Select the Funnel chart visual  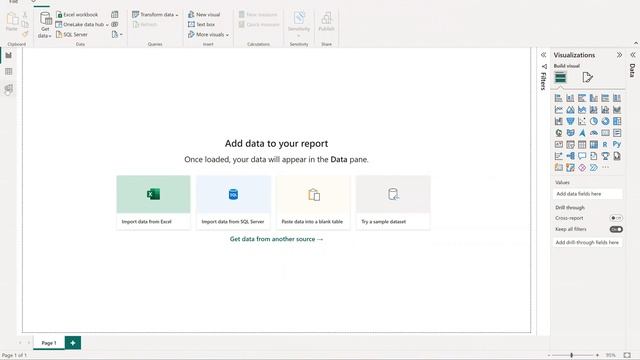pos(570,121)
